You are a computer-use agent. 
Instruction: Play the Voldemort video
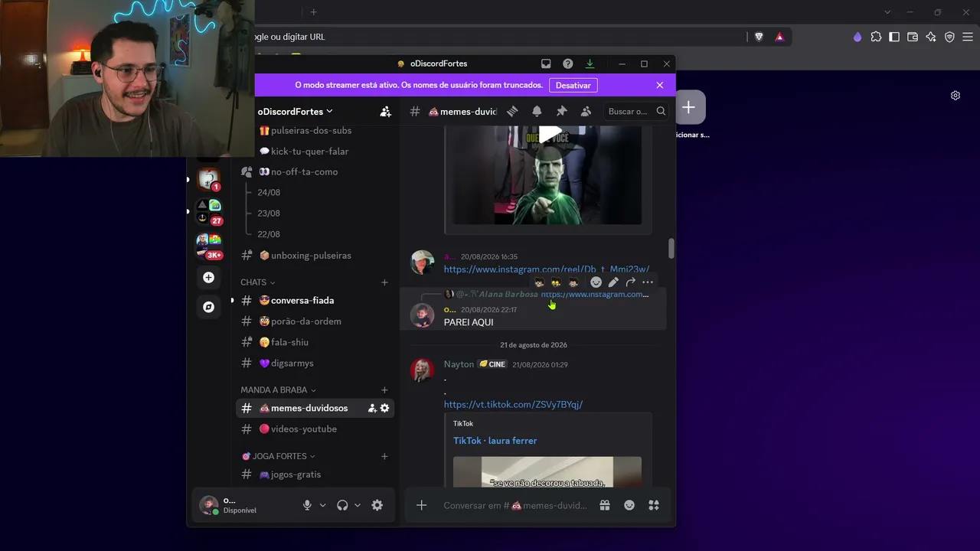click(x=550, y=135)
